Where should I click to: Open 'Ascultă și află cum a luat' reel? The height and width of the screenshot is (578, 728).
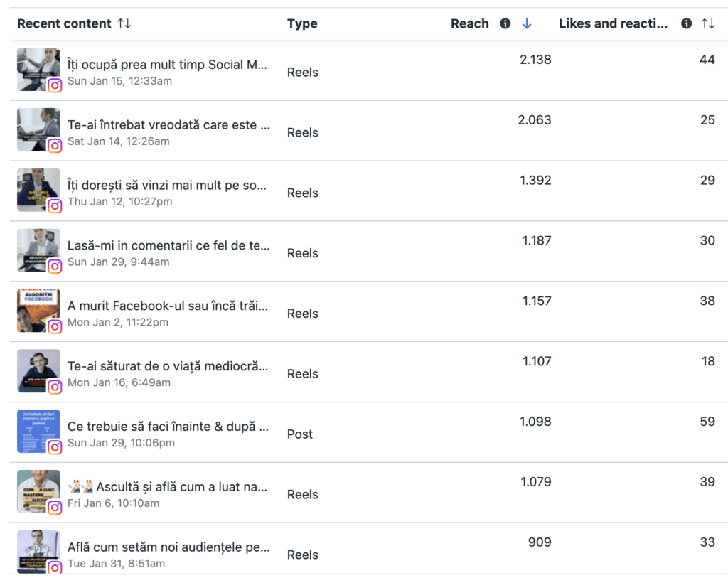(167, 486)
